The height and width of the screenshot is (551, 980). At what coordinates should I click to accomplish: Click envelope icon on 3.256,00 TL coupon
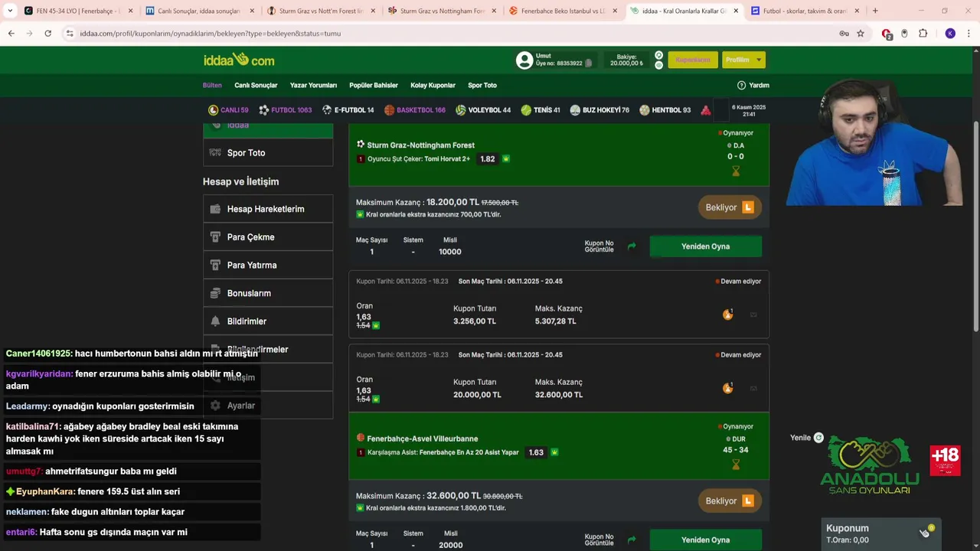(x=753, y=315)
